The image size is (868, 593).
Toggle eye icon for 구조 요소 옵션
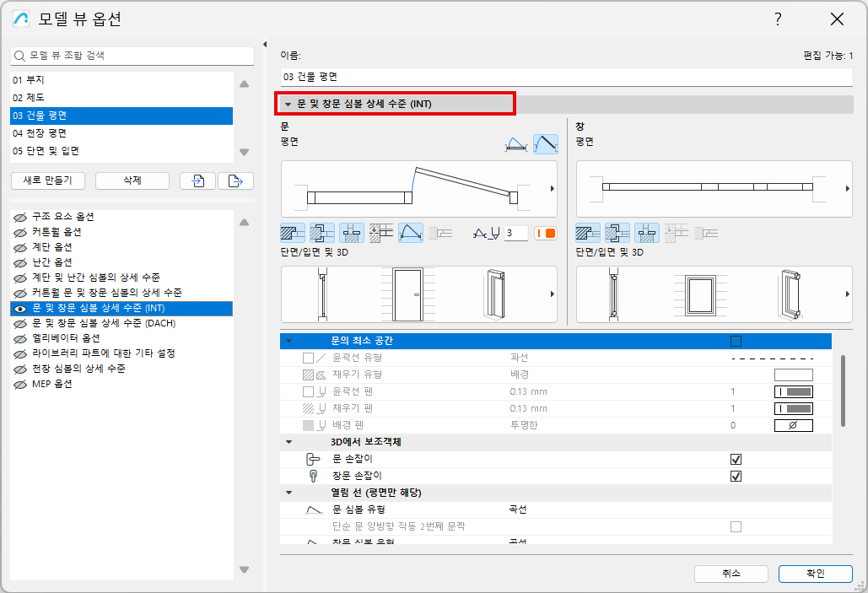(x=20, y=217)
